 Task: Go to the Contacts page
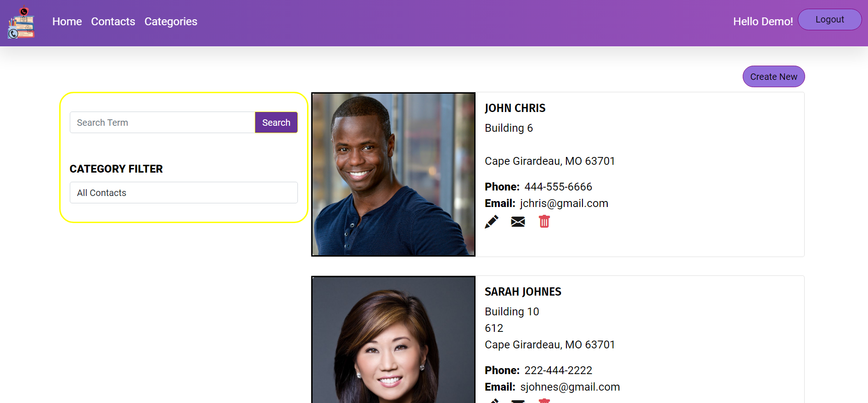coord(113,22)
